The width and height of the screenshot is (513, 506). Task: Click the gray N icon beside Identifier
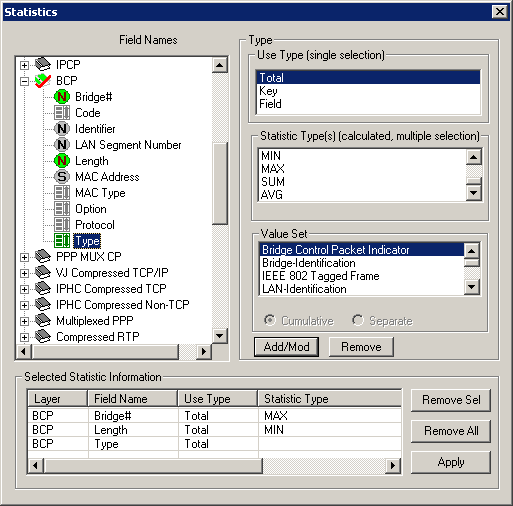click(x=62, y=129)
